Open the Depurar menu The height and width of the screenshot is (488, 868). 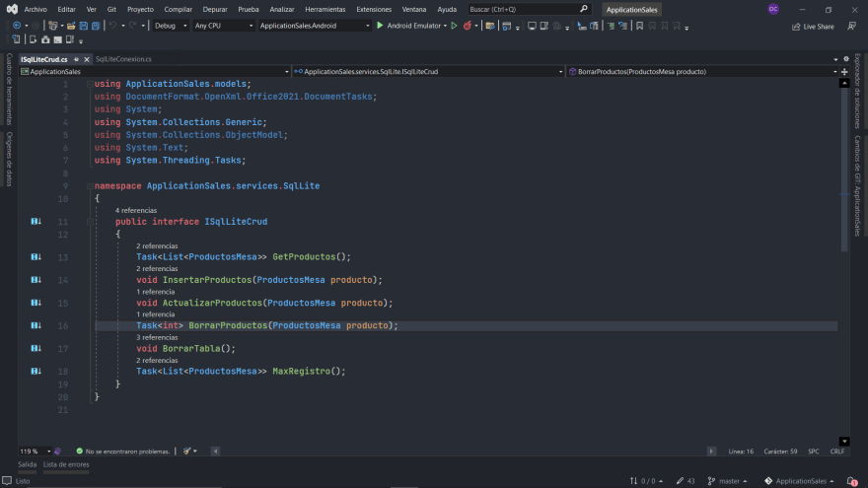[x=215, y=10]
